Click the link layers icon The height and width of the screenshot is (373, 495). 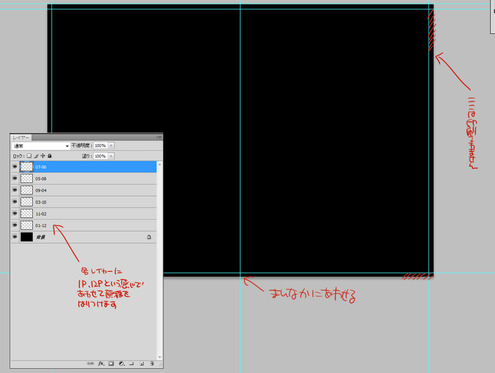(x=90, y=363)
